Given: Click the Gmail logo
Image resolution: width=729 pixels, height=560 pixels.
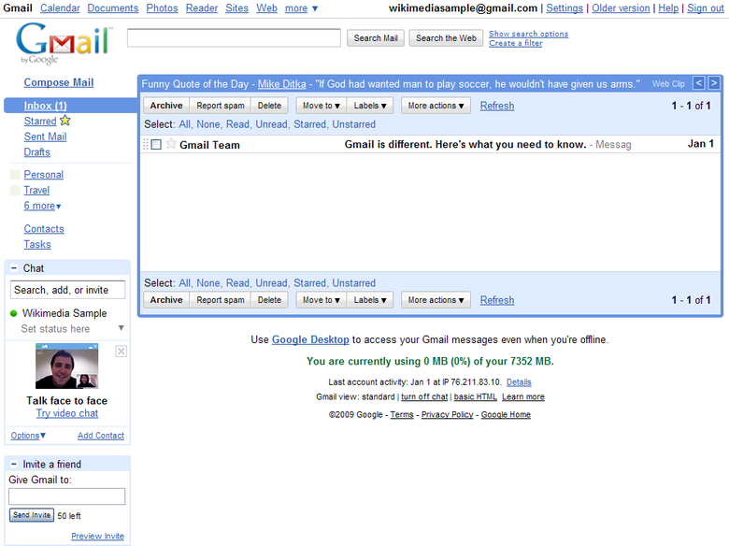Looking at the screenshot, I should point(64,43).
